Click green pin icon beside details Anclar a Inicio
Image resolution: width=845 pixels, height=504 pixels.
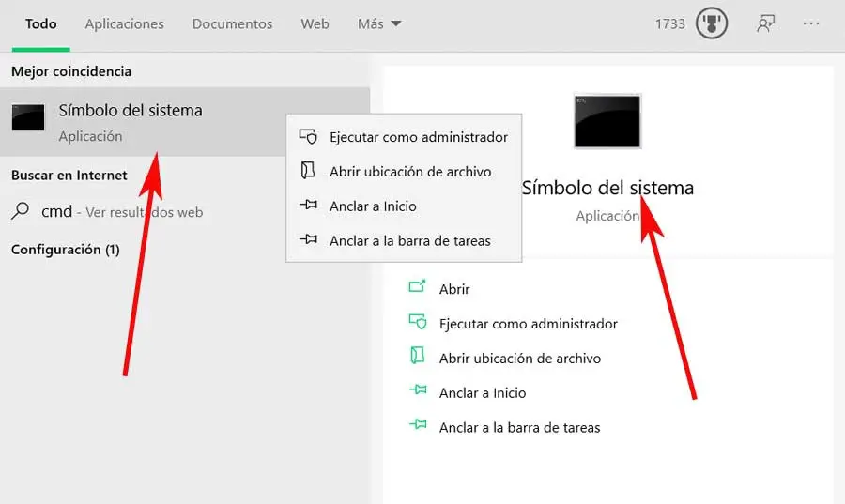point(418,389)
